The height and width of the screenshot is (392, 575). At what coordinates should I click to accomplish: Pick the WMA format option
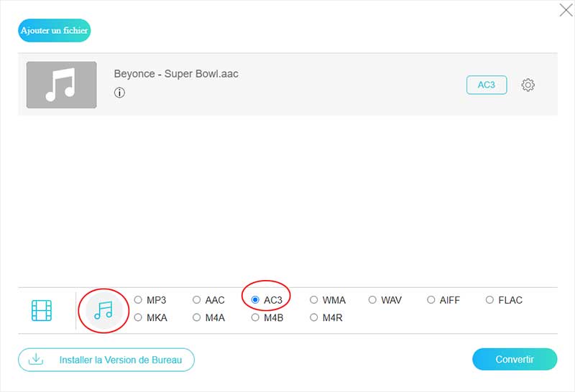tap(315, 300)
